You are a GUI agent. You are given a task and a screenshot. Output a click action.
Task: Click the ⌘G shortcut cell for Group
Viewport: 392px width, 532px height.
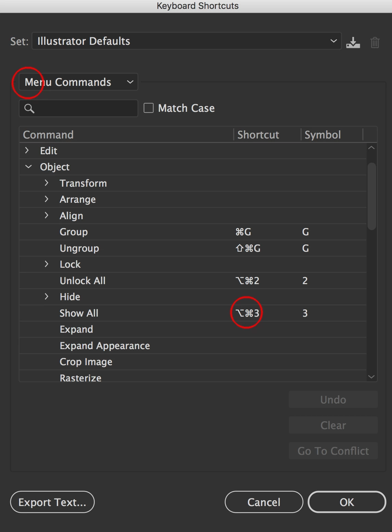click(243, 232)
